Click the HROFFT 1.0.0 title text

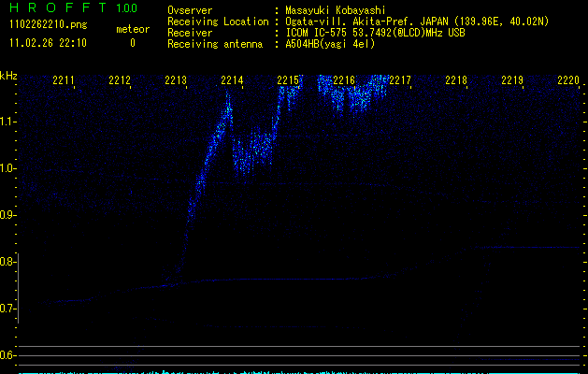click(74, 7)
